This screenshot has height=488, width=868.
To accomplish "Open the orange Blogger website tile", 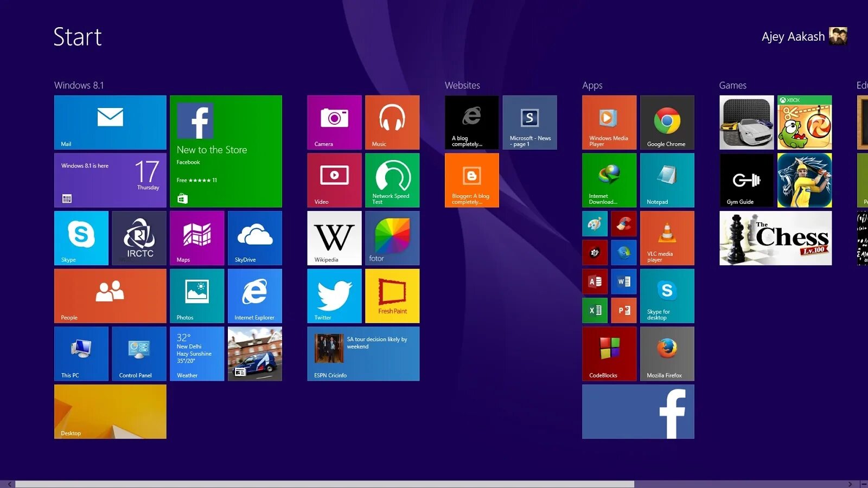I will point(472,180).
